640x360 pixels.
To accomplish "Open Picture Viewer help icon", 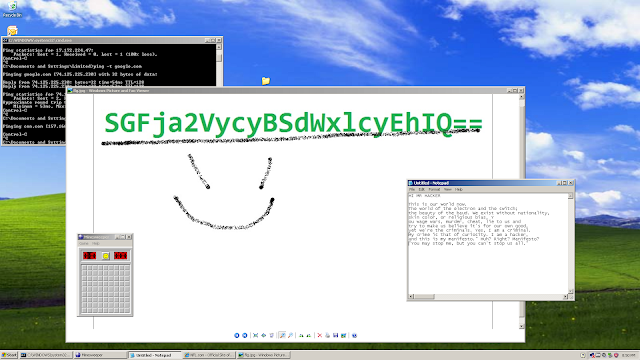I will coord(354,336).
